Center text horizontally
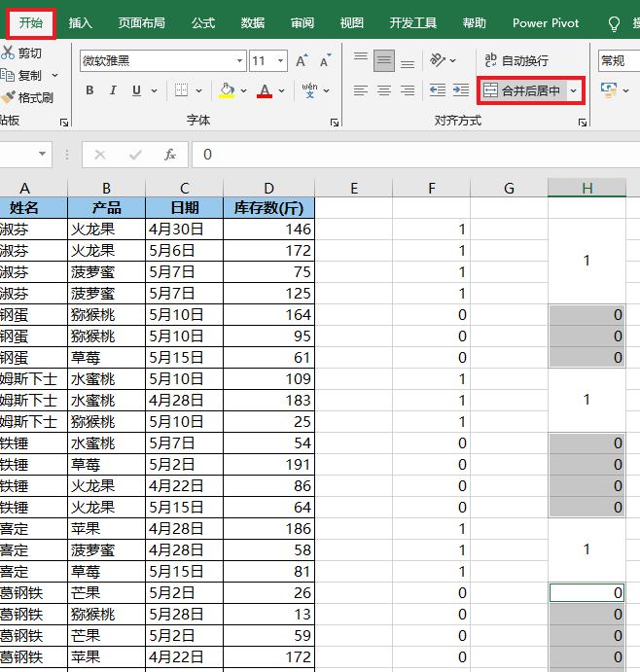Viewport: 640px width, 672px height. [384, 90]
